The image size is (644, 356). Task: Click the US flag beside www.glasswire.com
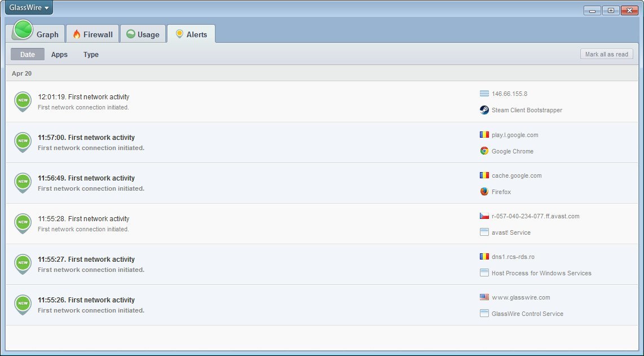pos(484,297)
